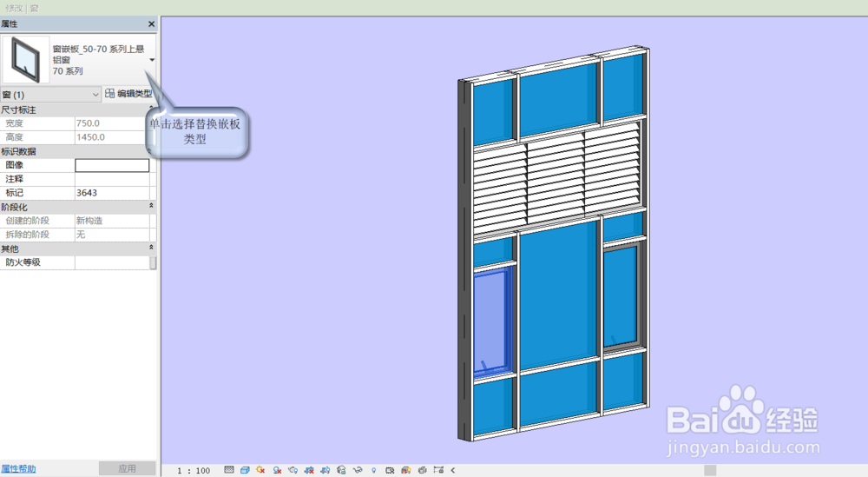Click the 防火等级 value field
The width and height of the screenshot is (868, 477).
(112, 262)
